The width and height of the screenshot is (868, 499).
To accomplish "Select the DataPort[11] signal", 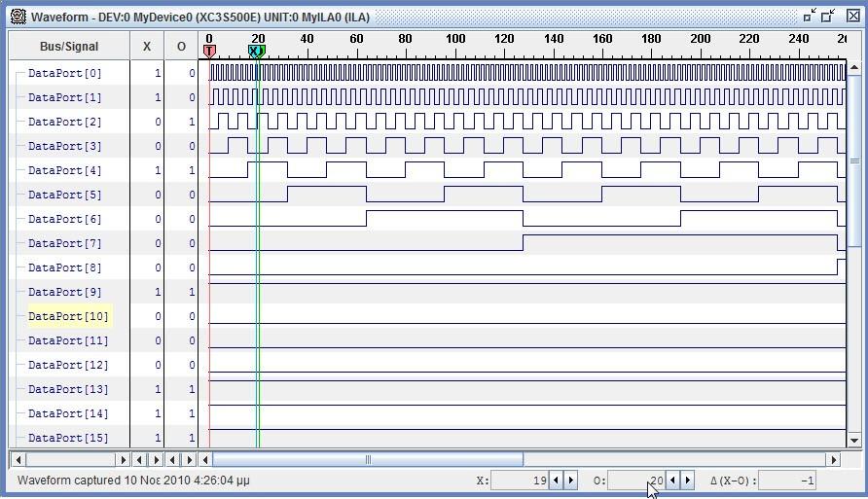I will coord(68,340).
